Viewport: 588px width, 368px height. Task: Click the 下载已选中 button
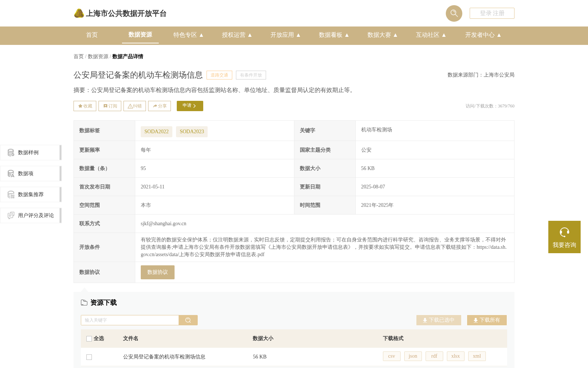[439, 320]
